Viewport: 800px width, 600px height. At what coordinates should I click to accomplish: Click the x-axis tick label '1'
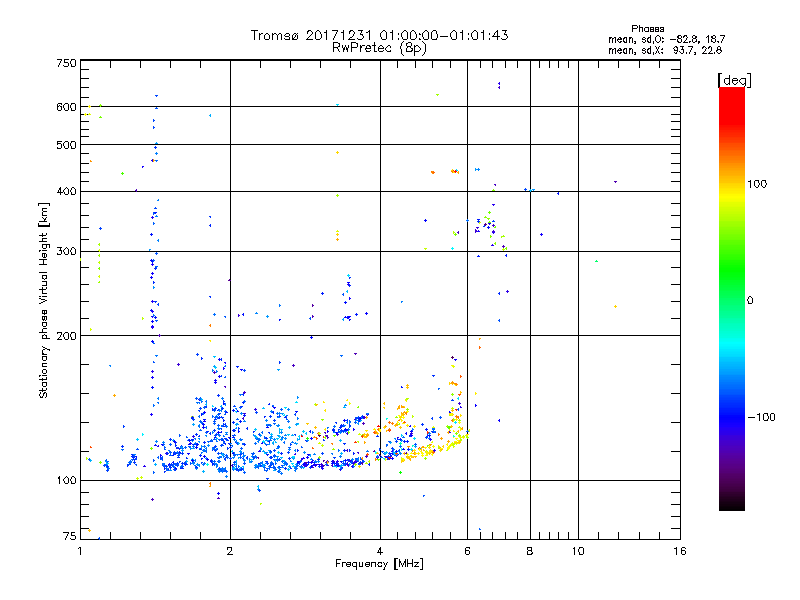pos(80,551)
